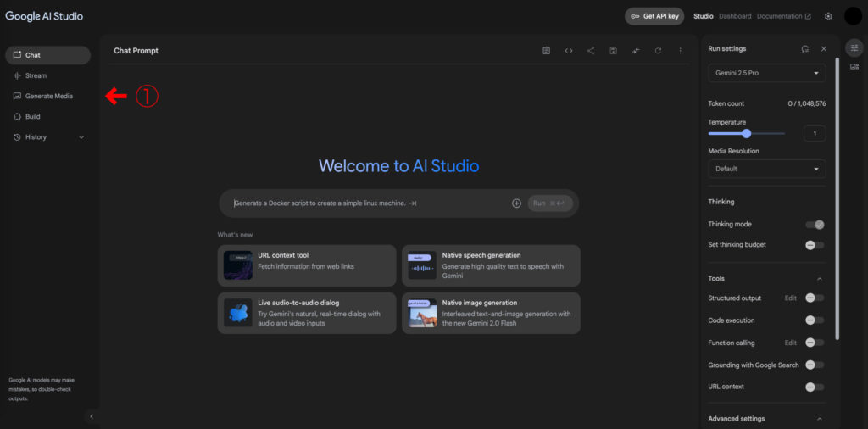Expand the History list
Image resolution: width=868 pixels, height=429 pixels.
(47, 136)
